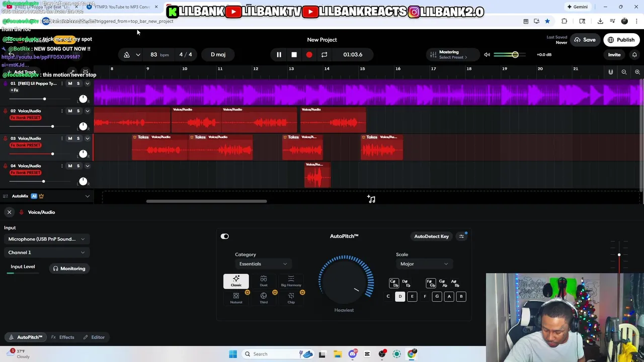Viewport: 644px width, 362px height.
Task: Mute track 01 Lil Poppa beat
Action: pyautogui.click(x=70, y=83)
